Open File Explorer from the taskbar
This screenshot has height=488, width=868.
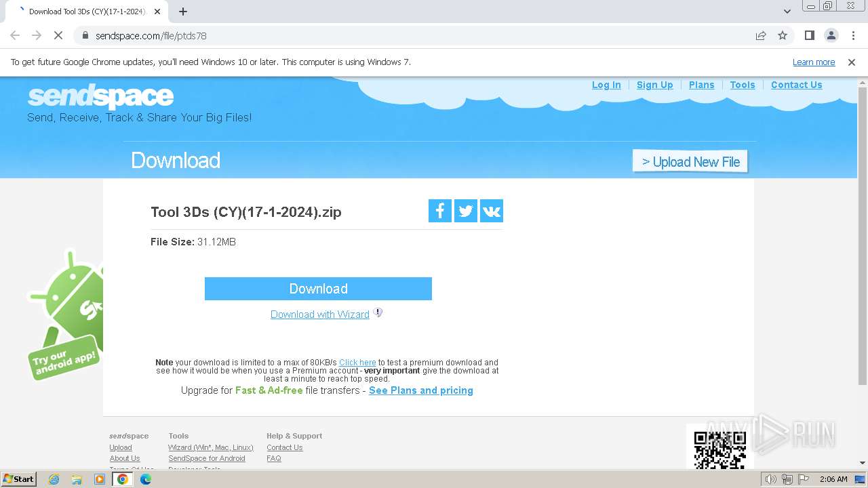[x=77, y=479]
